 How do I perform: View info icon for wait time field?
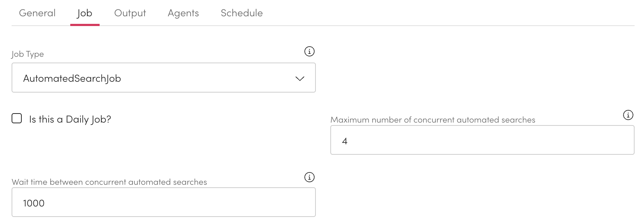click(309, 177)
